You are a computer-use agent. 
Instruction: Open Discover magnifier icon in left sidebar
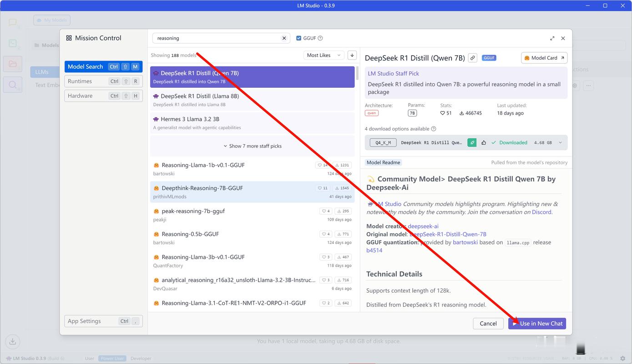[x=13, y=85]
